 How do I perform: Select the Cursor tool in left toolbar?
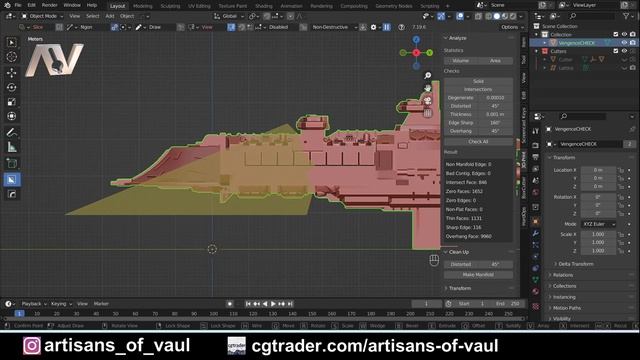[11, 56]
